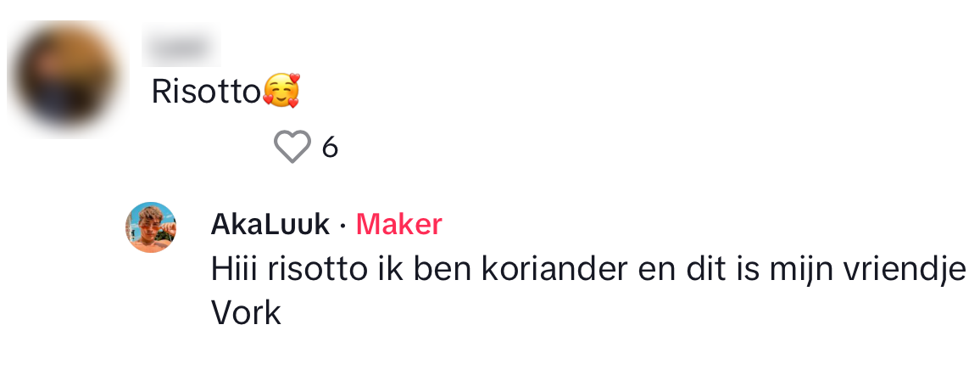This screenshot has height=392, width=980.
Task: Like the Risotto comment with heart icon
Action: 292,147
